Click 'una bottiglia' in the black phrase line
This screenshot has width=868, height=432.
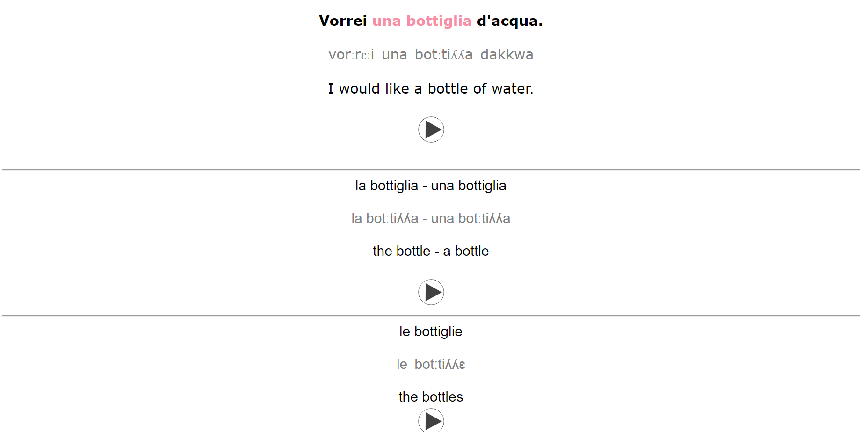click(x=469, y=186)
